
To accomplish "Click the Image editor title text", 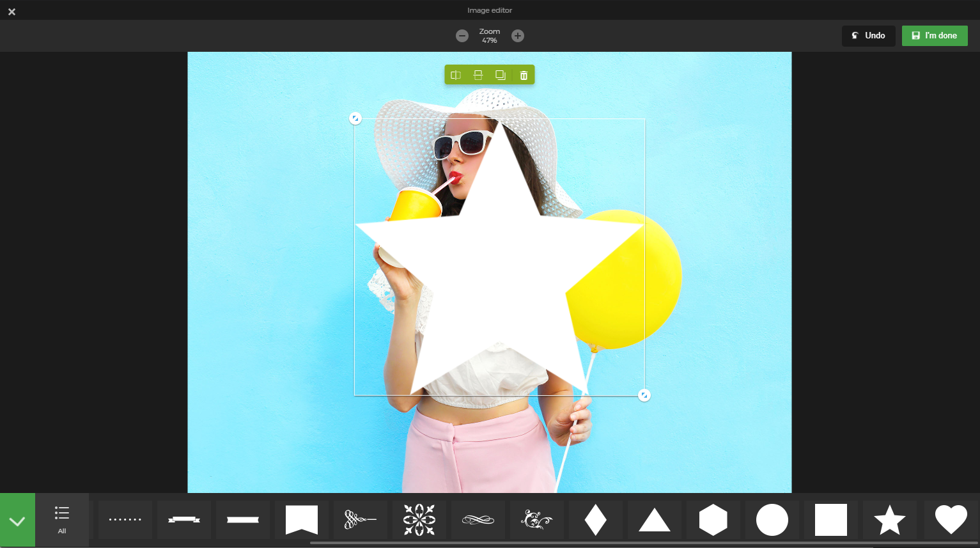I will [x=490, y=10].
